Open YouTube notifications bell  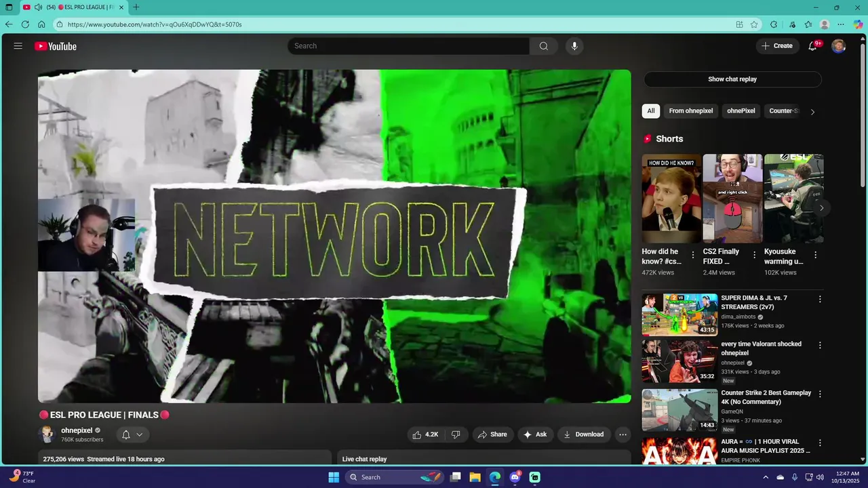click(x=812, y=46)
